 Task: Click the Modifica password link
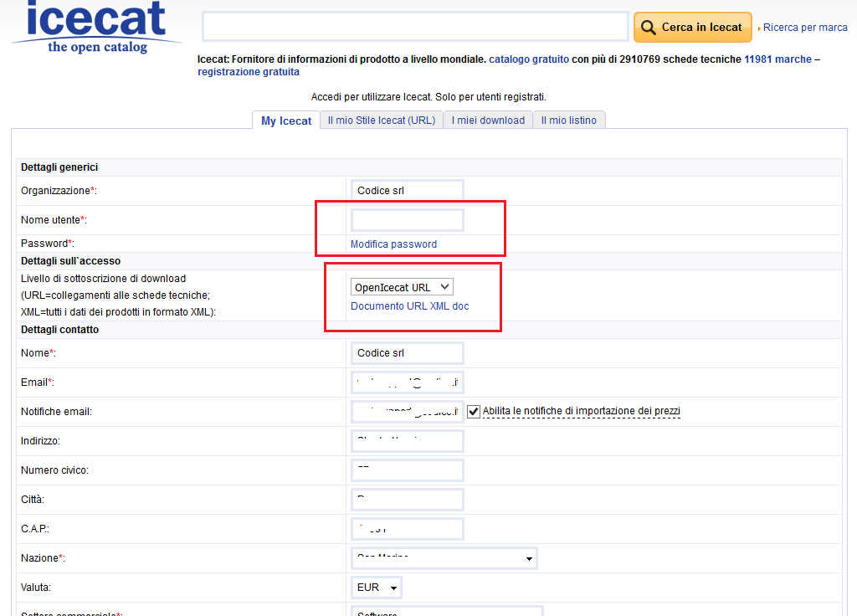point(393,244)
